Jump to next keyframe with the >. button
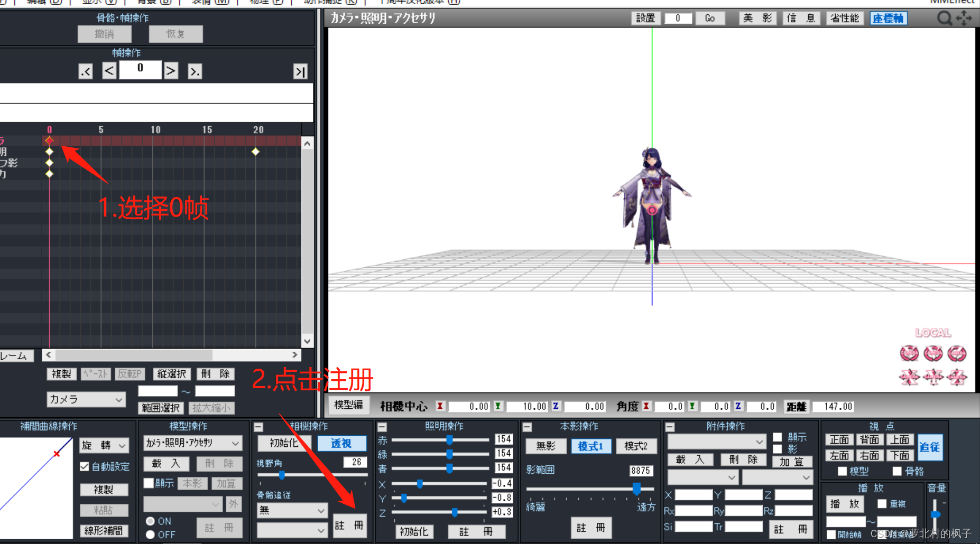Image resolution: width=980 pixels, height=544 pixels. pos(195,71)
